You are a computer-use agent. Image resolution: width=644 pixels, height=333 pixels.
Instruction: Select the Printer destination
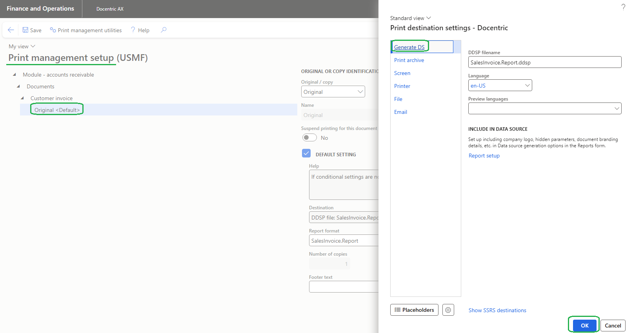click(402, 86)
